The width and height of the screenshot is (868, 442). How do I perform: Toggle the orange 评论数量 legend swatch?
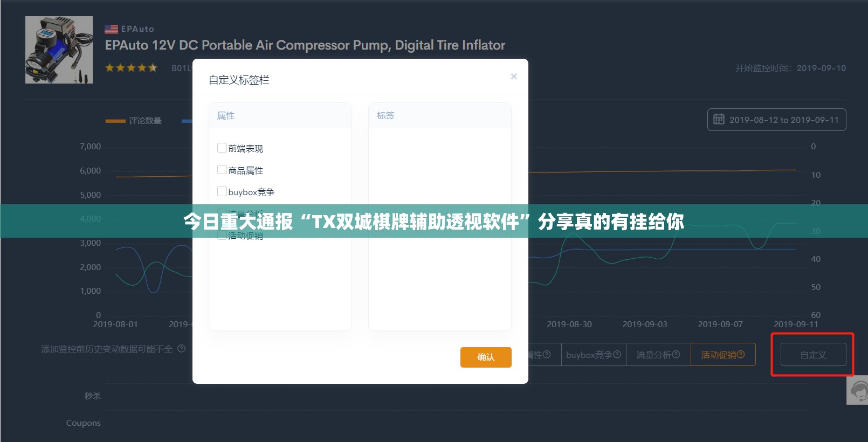(x=115, y=121)
